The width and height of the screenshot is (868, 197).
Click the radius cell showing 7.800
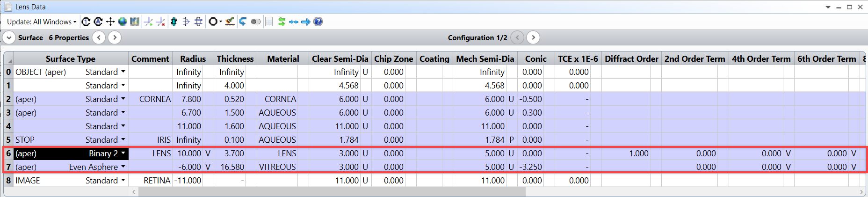[188, 99]
